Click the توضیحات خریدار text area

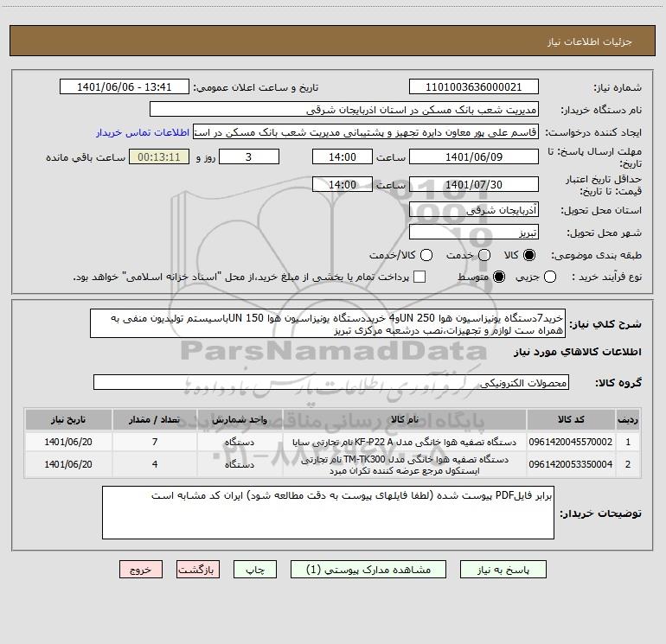pos(329,513)
